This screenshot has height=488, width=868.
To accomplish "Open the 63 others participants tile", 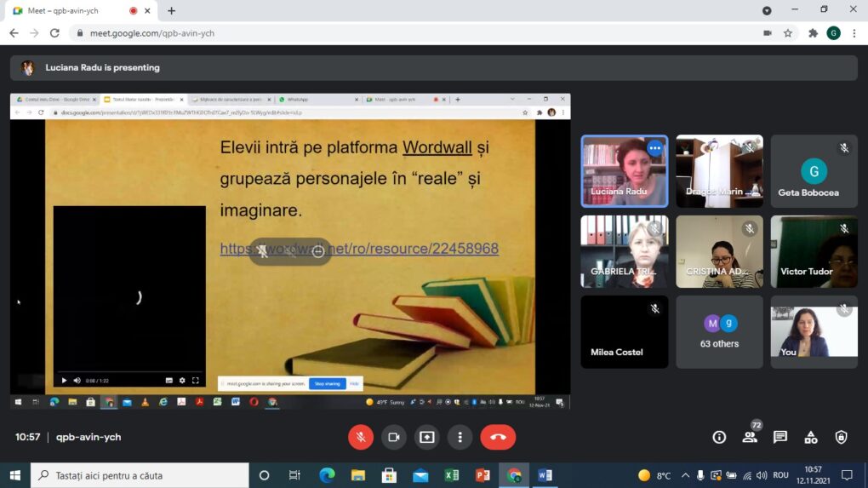I will click(719, 332).
